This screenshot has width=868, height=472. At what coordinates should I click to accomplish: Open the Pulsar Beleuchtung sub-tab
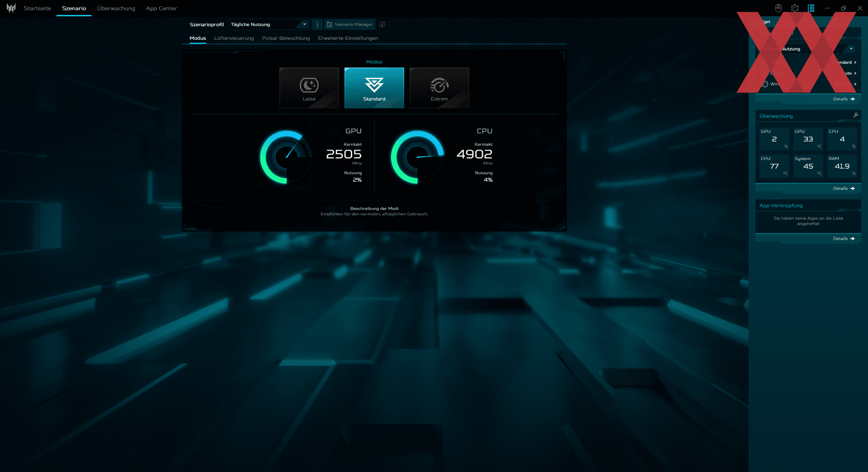pyautogui.click(x=286, y=38)
